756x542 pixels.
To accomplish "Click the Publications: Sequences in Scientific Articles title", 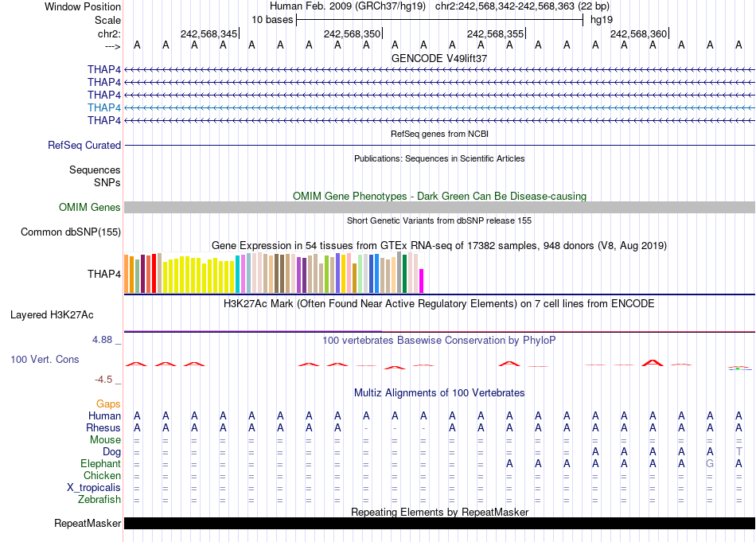I will (x=439, y=158).
